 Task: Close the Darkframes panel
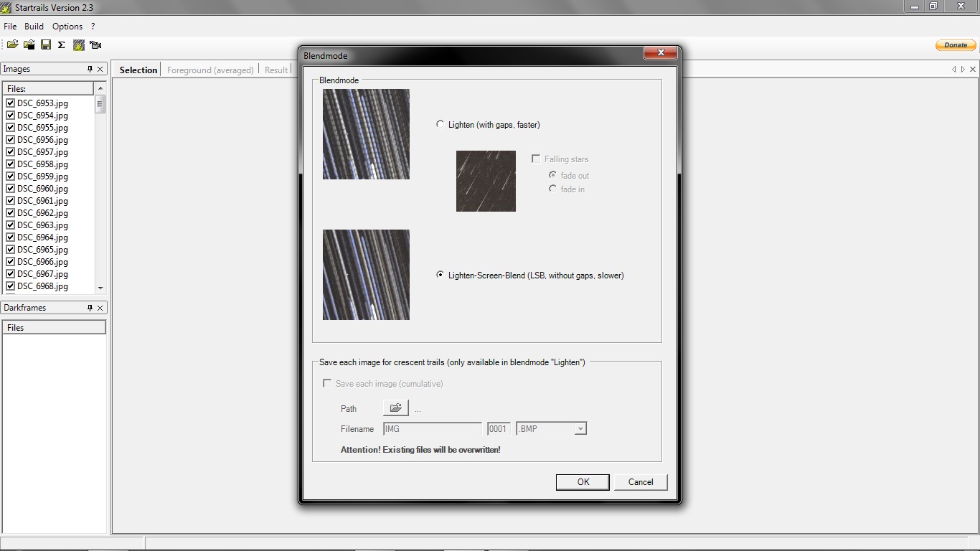coord(100,308)
